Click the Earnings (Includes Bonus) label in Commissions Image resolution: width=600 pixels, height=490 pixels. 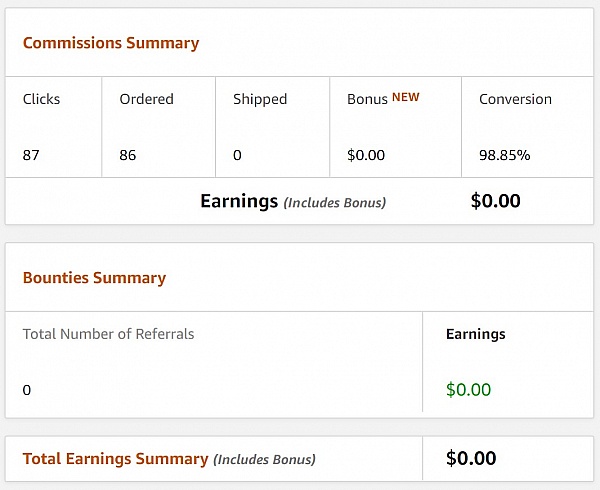293,201
